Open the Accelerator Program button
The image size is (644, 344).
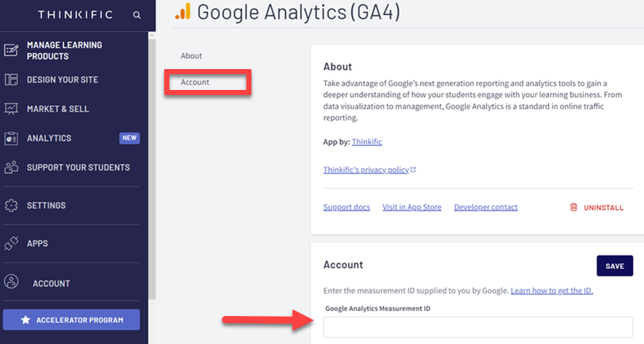(x=71, y=320)
